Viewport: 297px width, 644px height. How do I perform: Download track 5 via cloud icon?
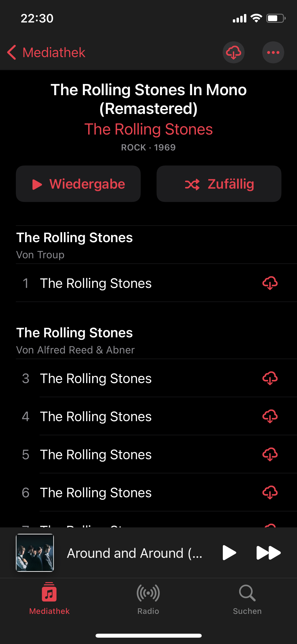(270, 454)
